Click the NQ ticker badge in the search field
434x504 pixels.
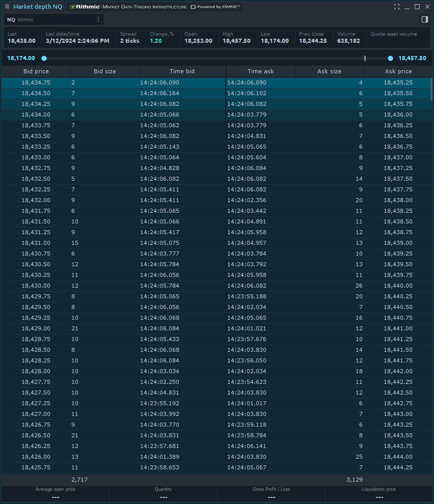pyautogui.click(x=10, y=19)
